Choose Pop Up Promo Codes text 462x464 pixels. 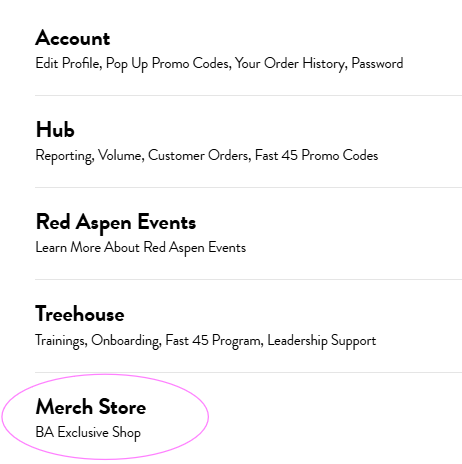click(x=168, y=64)
